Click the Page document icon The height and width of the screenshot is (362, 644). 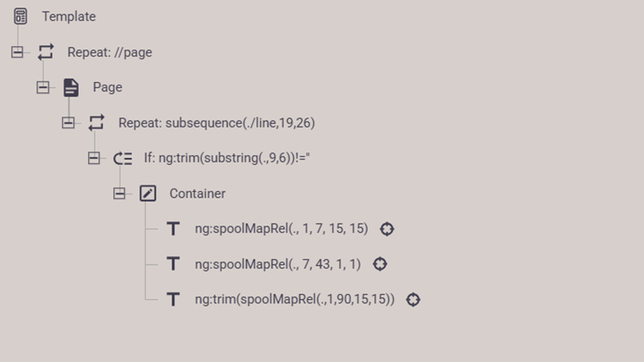click(71, 87)
